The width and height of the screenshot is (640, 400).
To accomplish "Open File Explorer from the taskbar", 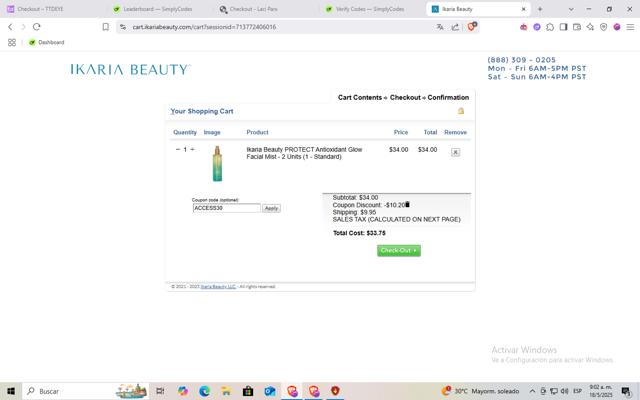I will pyautogui.click(x=226, y=391).
